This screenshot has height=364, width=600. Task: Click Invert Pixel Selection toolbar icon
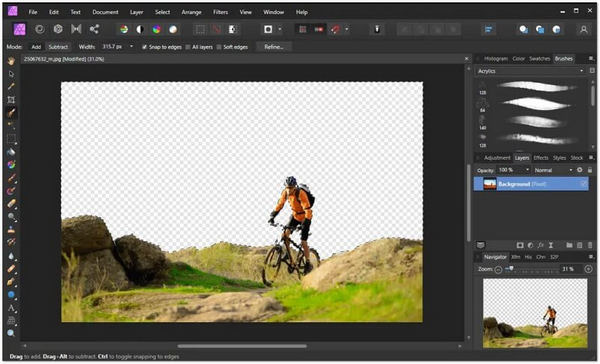pos(232,29)
